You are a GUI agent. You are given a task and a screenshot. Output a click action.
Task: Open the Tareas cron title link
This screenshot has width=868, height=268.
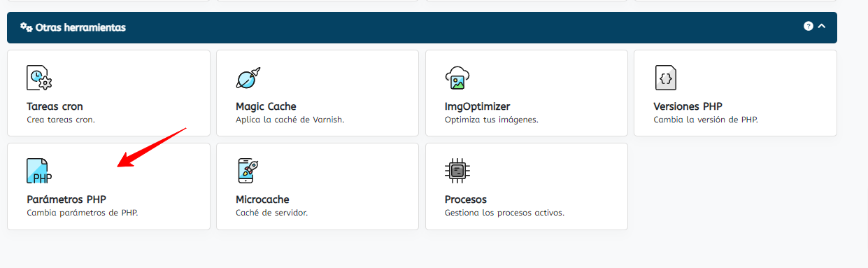(55, 106)
